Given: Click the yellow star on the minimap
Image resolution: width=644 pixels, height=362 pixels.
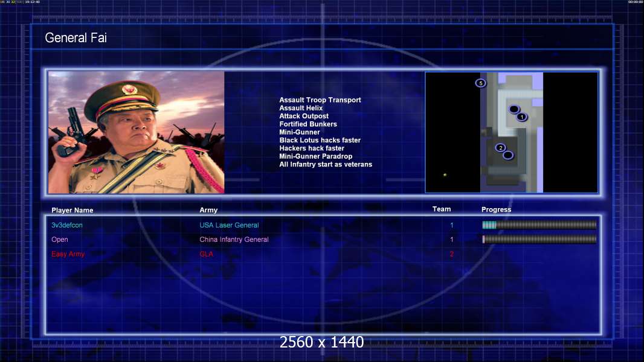Looking at the screenshot, I should (445, 174).
